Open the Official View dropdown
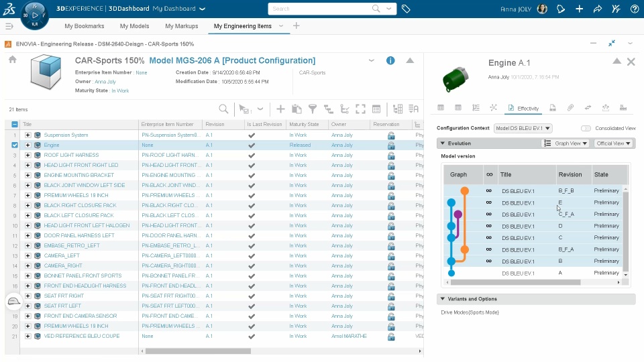The height and width of the screenshot is (362, 644). (613, 143)
